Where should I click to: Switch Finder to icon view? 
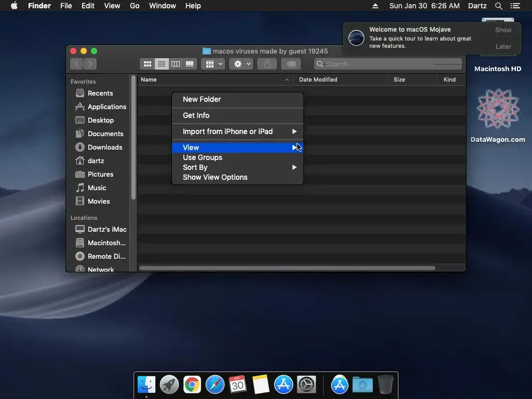147,64
